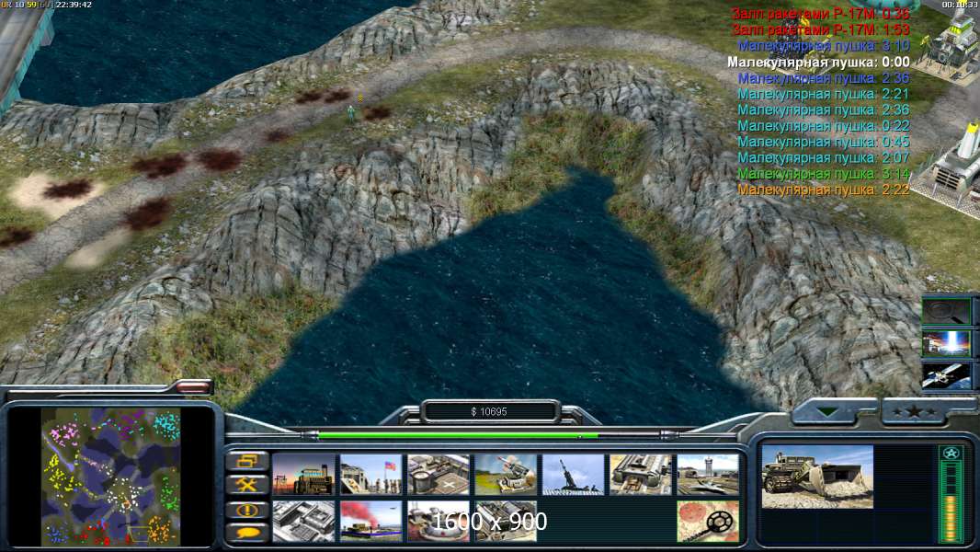
Task: Select the Patriot missile launcher build icon
Action: coord(506,475)
